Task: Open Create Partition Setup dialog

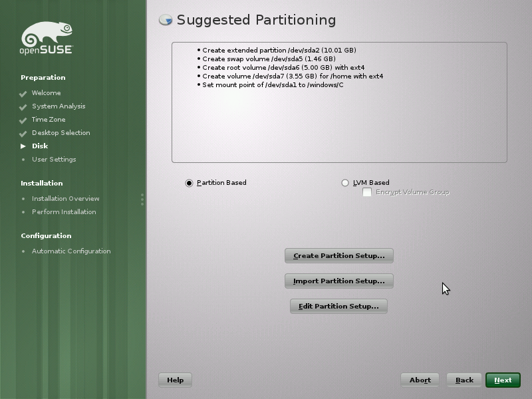Action: pos(339,255)
